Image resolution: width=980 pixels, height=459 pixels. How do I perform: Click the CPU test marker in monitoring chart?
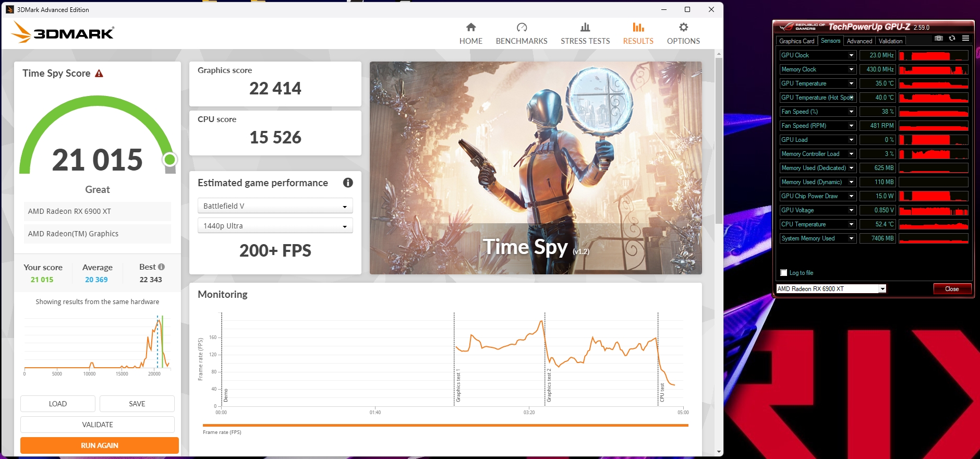coord(662,392)
